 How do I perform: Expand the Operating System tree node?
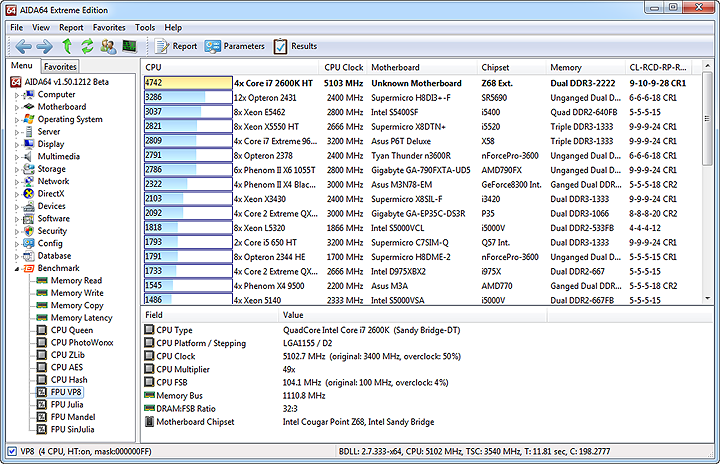[17, 120]
